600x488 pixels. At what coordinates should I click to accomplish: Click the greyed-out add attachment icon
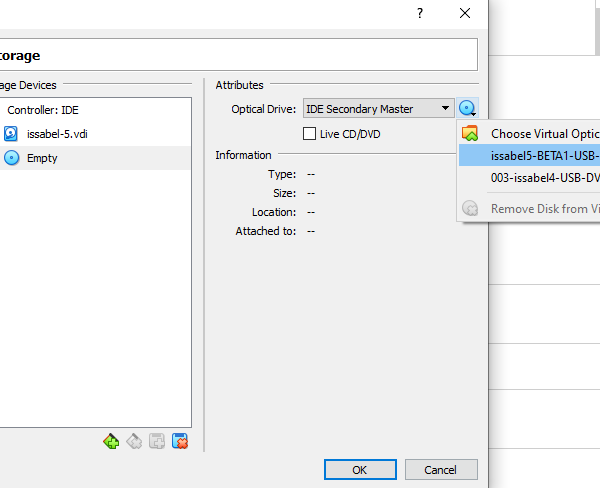[x=157, y=441]
